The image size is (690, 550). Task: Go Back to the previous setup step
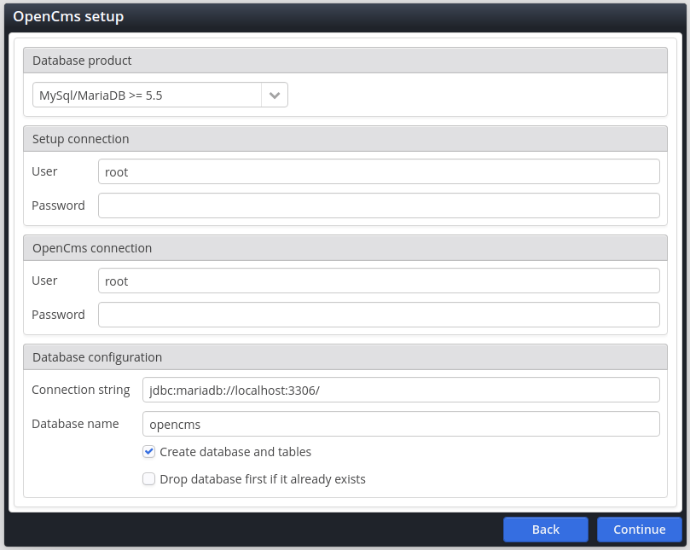tap(545, 530)
